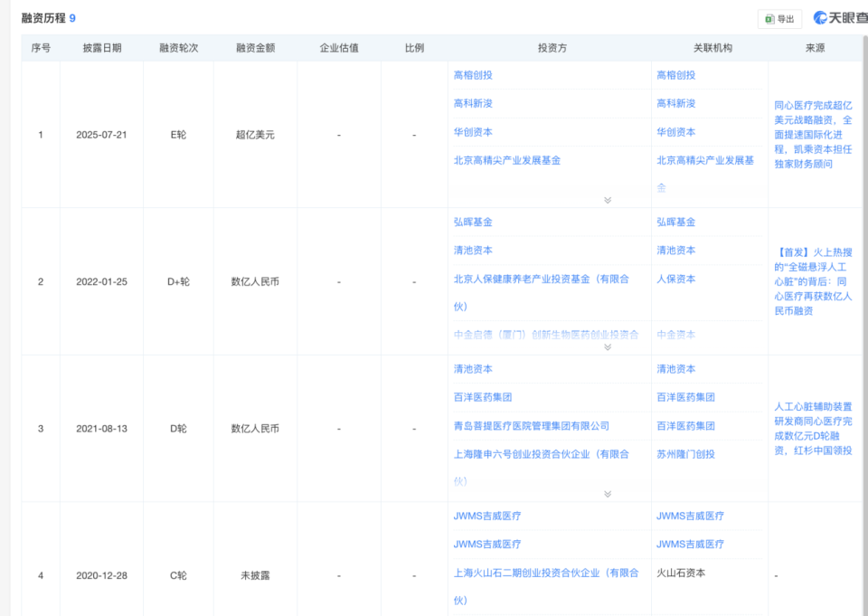Image resolution: width=868 pixels, height=616 pixels.
Task: Click the C轮 round cell
Action: 178,575
